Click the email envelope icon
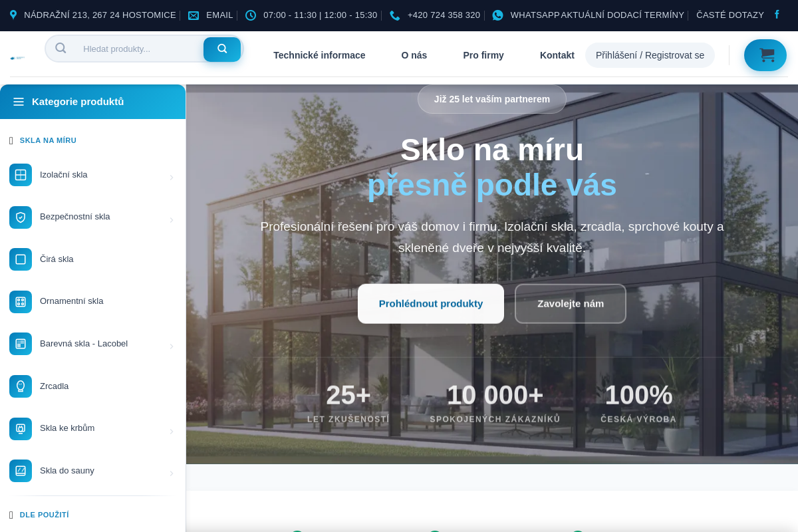798x532 pixels. pyautogui.click(x=194, y=15)
